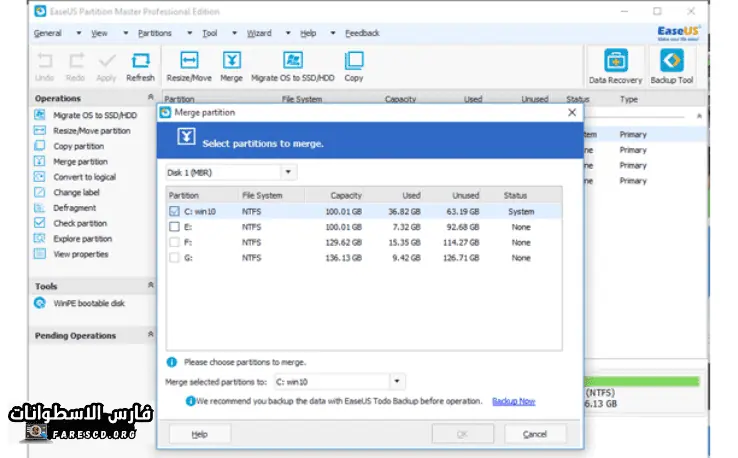This screenshot has width=738, height=458.
Task: Open the Backup Tool icon
Action: point(671,62)
